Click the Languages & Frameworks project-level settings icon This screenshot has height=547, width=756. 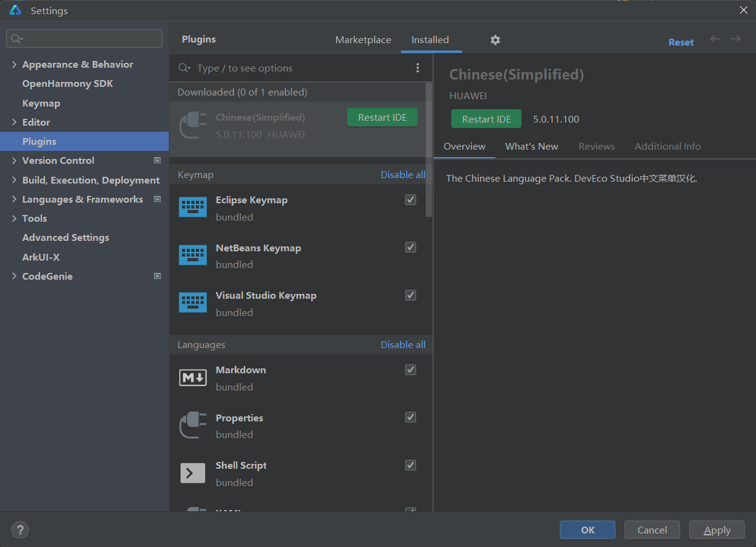(x=157, y=199)
